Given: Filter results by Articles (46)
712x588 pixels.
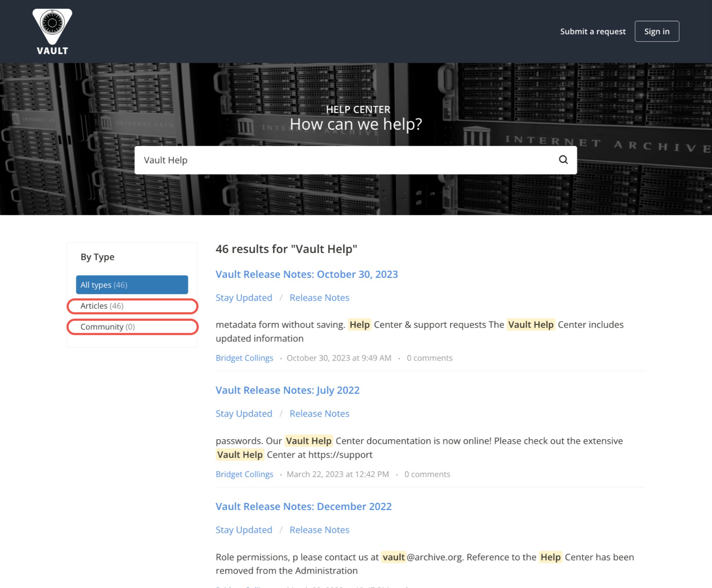Looking at the screenshot, I should point(132,306).
